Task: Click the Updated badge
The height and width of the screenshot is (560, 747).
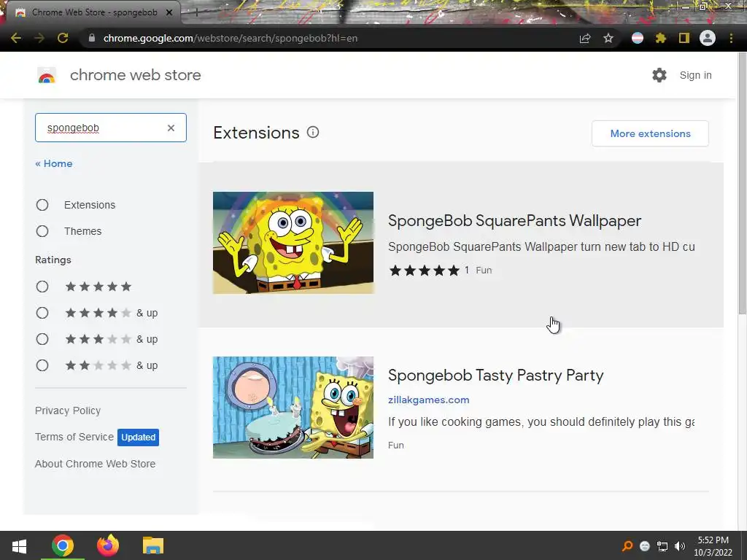Action: click(x=138, y=437)
